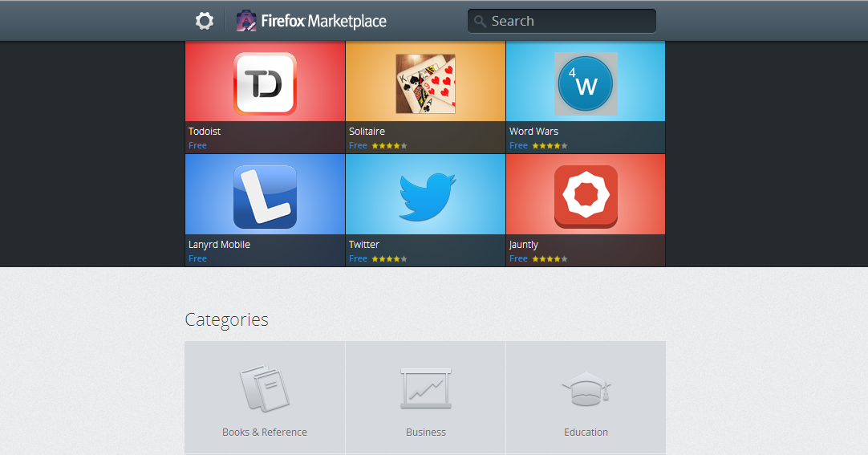This screenshot has height=455, width=868.
Task: Click the Free price under Solitaire
Action: 358,145
